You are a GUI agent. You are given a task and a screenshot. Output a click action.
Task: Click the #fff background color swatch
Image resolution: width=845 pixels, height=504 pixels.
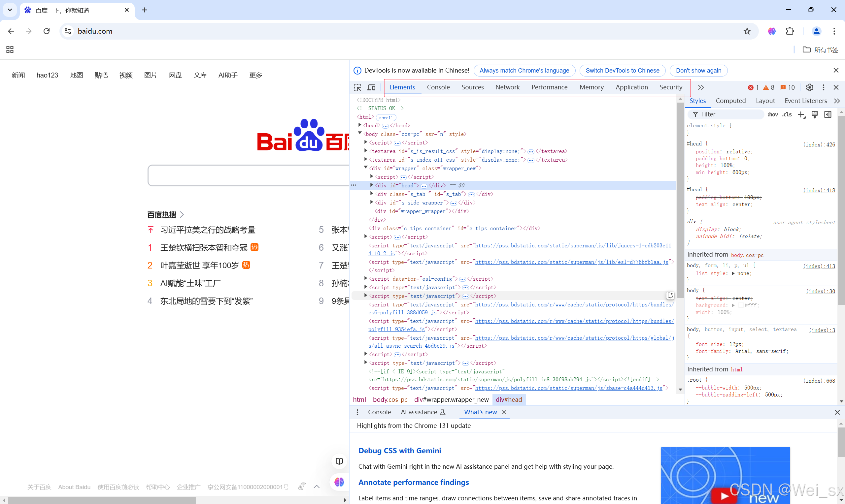click(741, 305)
